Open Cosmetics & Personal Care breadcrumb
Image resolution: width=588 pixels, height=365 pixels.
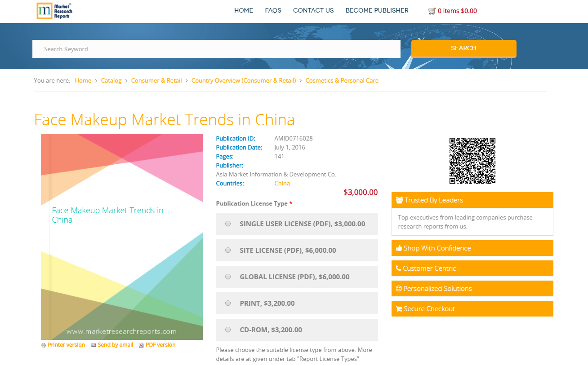click(x=342, y=81)
